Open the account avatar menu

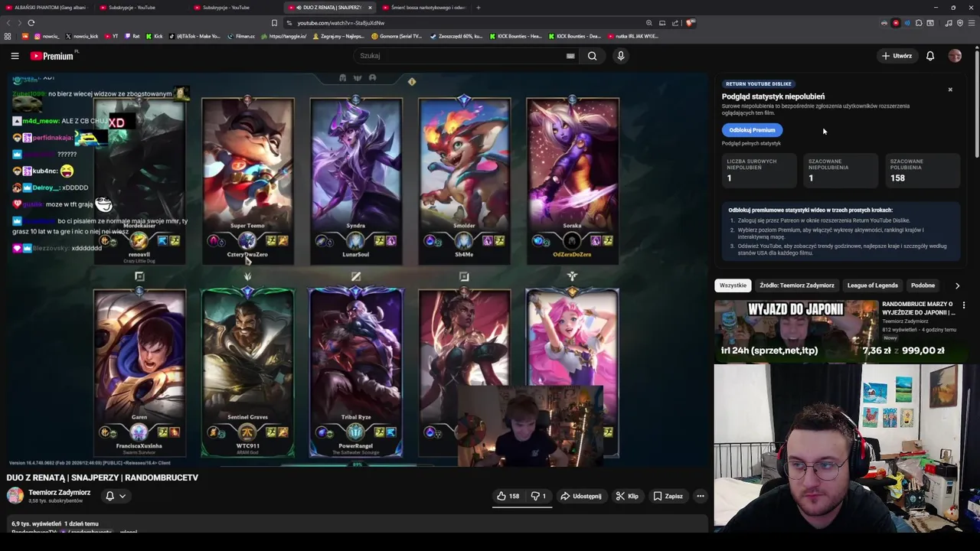(x=955, y=56)
